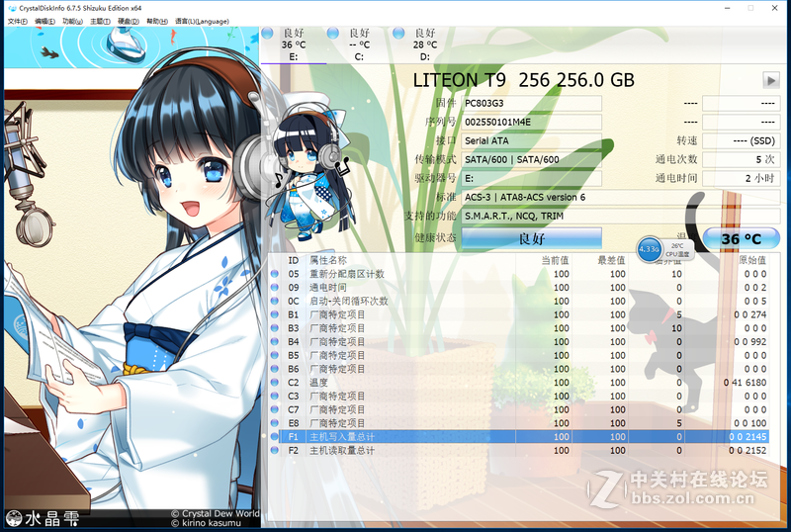Click the serial number field 002550101M4E
791x532 pixels.
click(532, 122)
